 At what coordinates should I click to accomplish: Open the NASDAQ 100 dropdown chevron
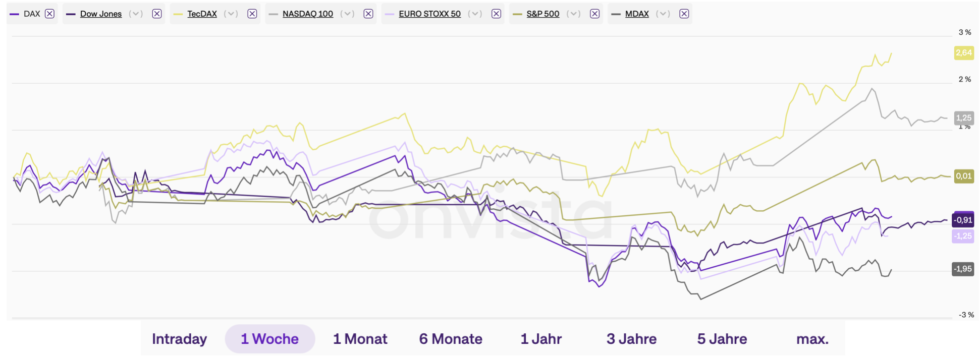pyautogui.click(x=347, y=14)
